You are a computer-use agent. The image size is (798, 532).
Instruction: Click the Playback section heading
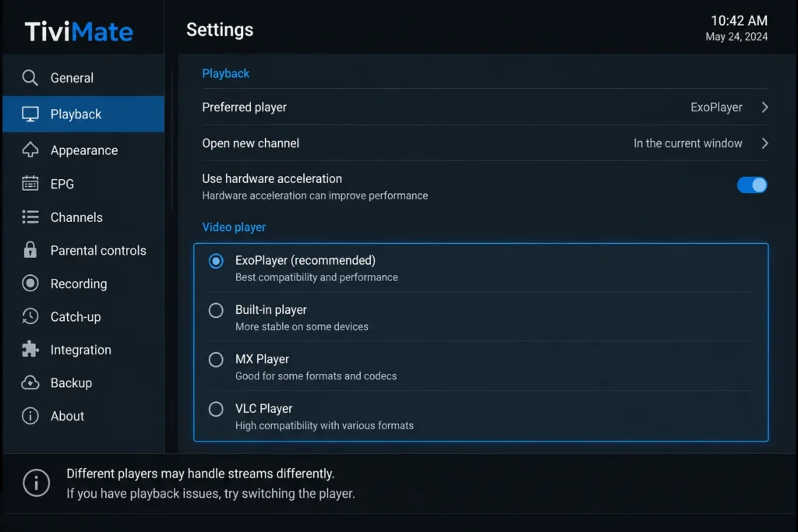click(x=225, y=73)
